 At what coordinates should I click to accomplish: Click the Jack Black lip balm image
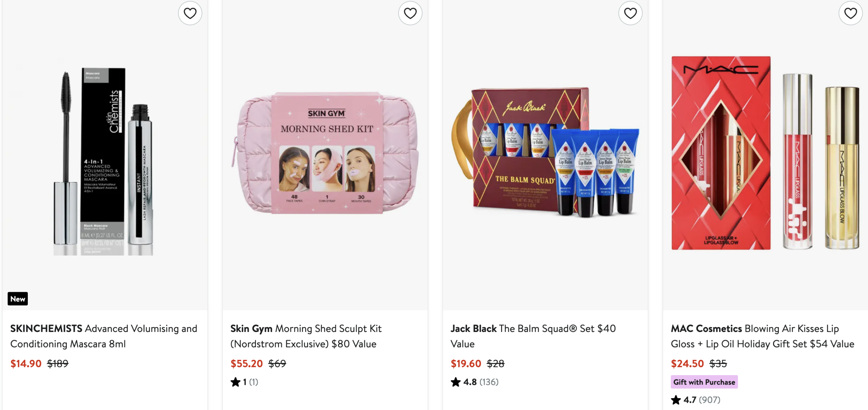546,153
